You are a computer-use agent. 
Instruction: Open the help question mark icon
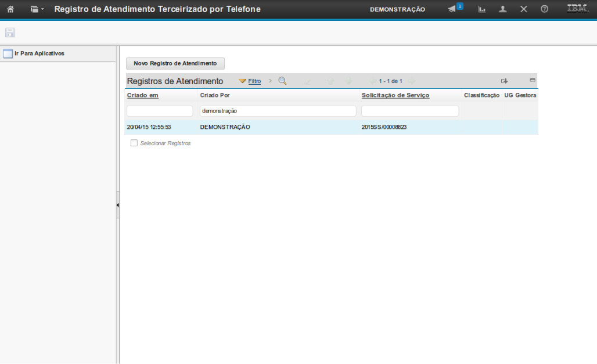544,10
